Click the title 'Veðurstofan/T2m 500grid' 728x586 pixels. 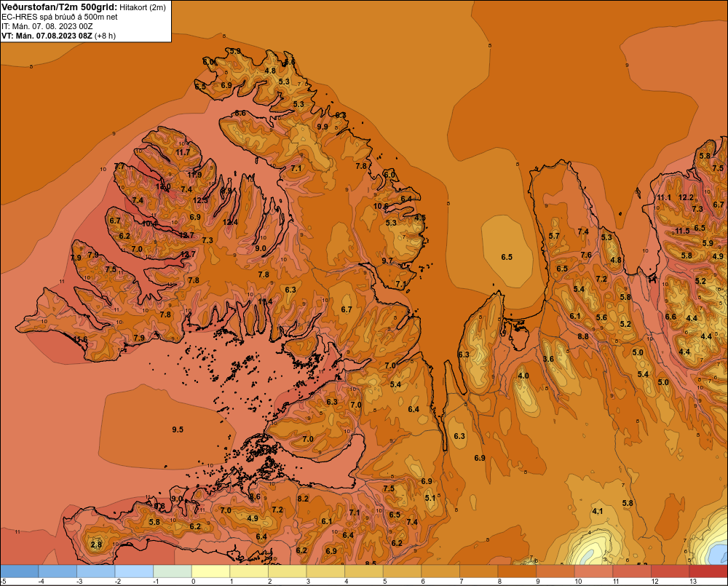click(59, 7)
